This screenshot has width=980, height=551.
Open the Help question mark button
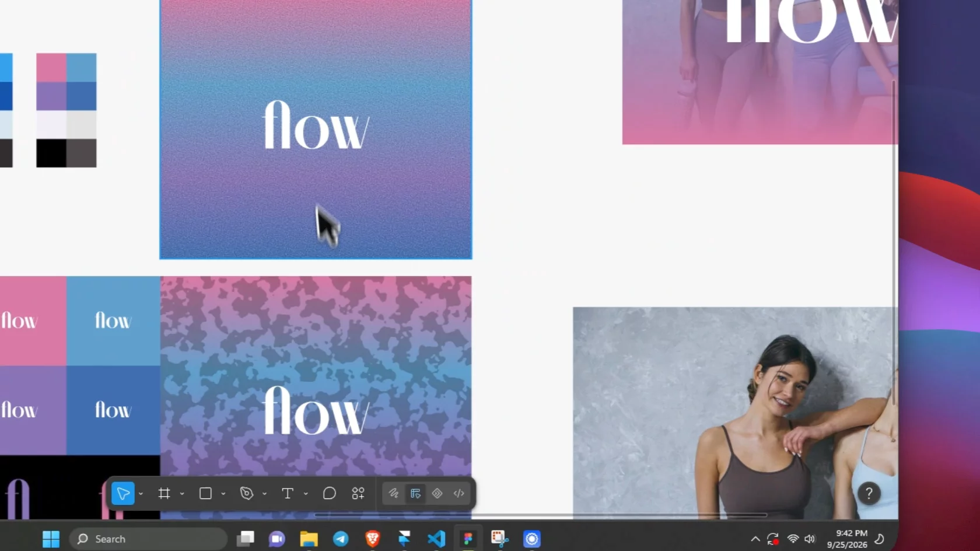coord(869,494)
